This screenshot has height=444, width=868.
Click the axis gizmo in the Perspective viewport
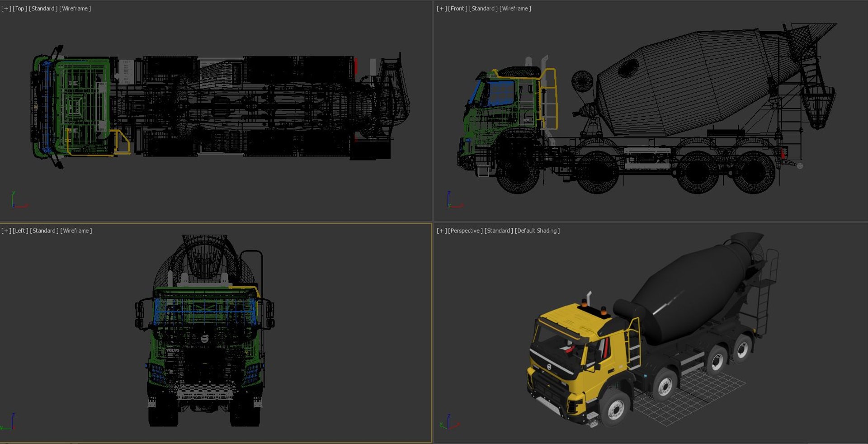(449, 422)
